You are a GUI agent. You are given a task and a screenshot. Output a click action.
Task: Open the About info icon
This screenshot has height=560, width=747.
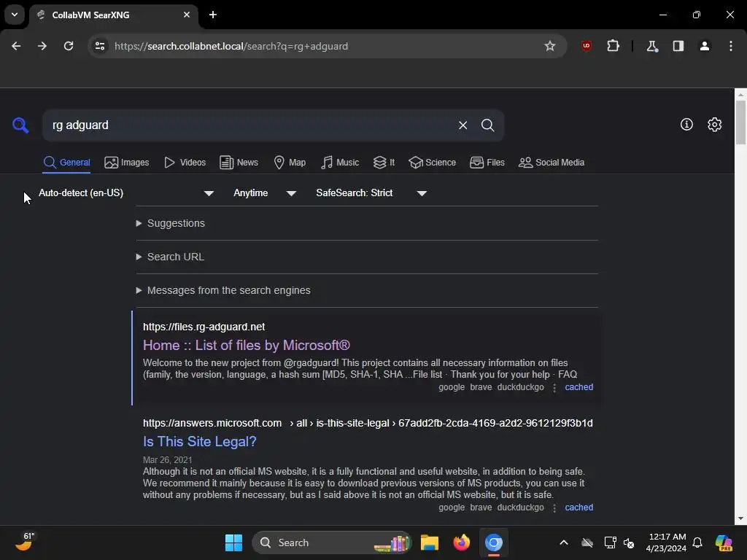(x=686, y=124)
